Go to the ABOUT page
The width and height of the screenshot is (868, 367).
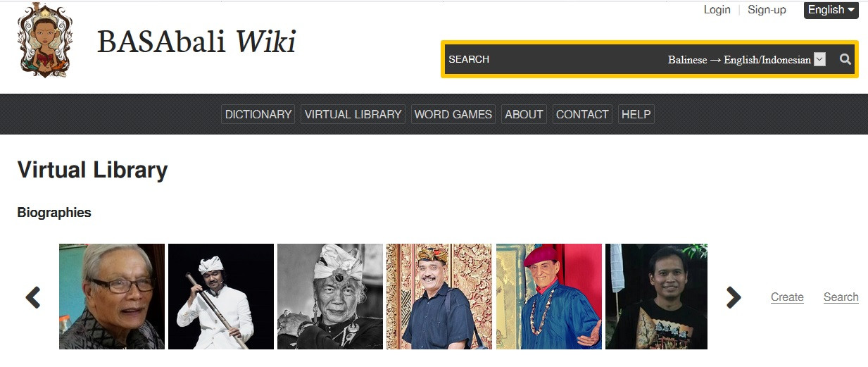tap(524, 114)
